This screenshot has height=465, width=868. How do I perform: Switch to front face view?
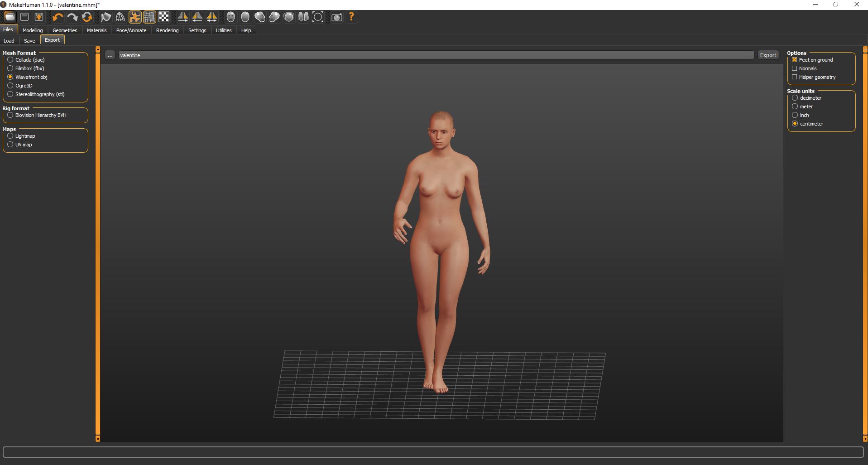tap(231, 17)
